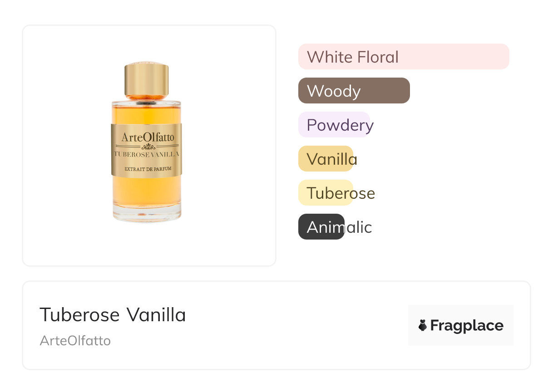Click the Fragplace wordmark text
Image resolution: width=553 pixels, height=392 pixels.
(467, 326)
